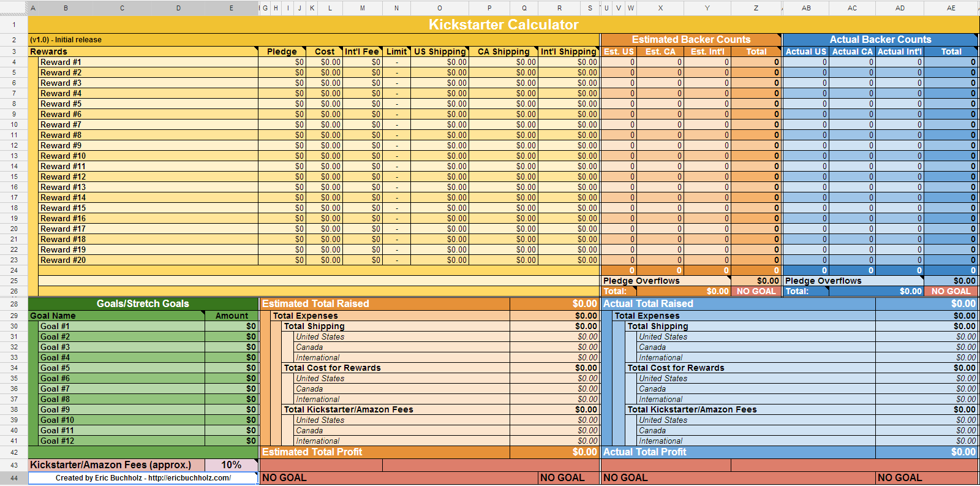
Task: Click the column AE header
Action: pyautogui.click(x=951, y=8)
